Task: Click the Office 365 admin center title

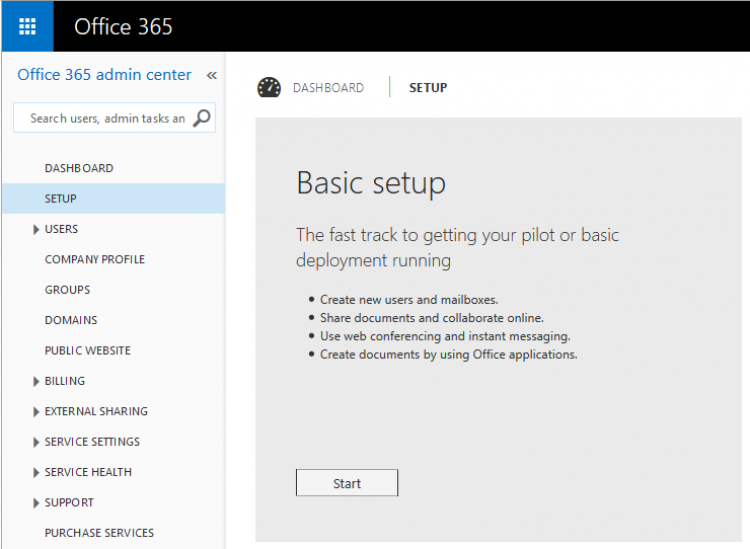Action: coord(104,75)
